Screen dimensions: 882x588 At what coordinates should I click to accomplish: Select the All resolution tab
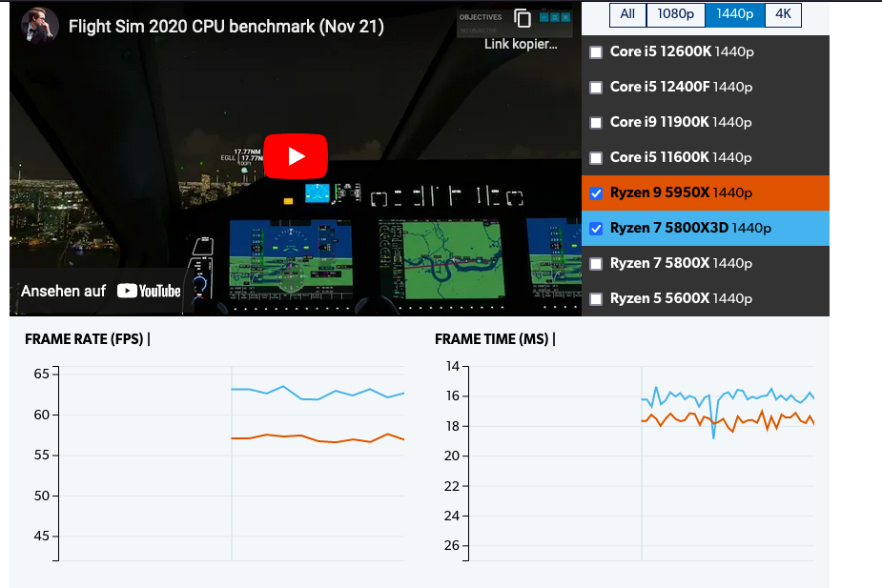[627, 14]
